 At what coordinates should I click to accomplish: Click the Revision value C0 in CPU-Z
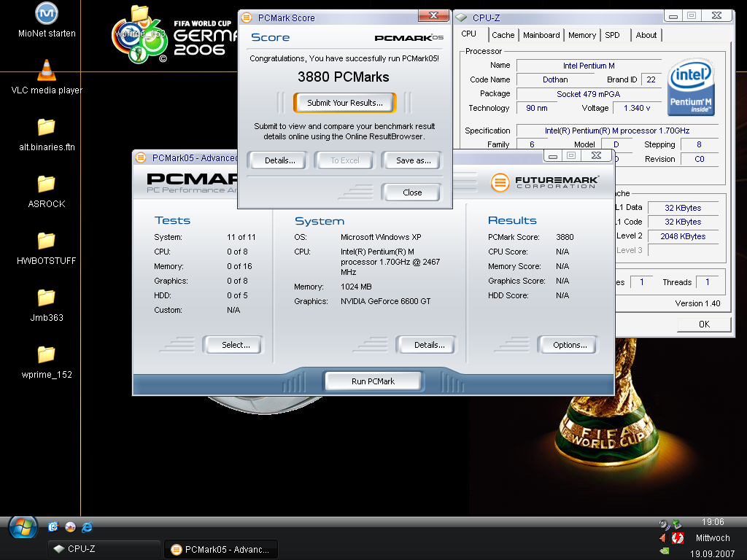pyautogui.click(x=700, y=159)
